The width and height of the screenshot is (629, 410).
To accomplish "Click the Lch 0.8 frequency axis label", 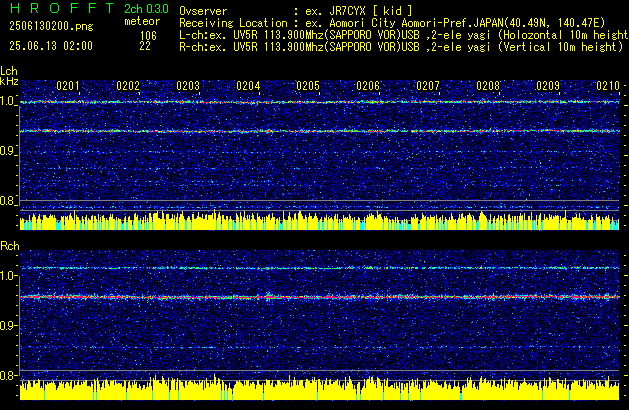I will [8, 201].
